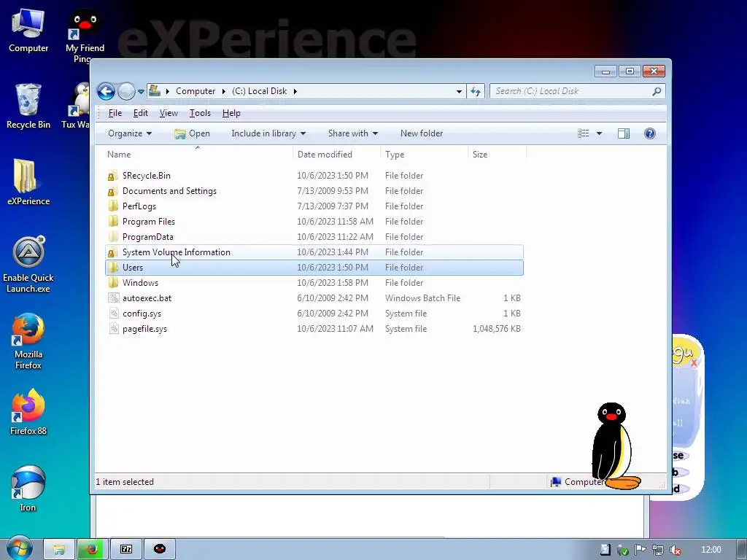Click the Windows Start orb
This screenshot has height=560, width=747.
pyautogui.click(x=19, y=548)
